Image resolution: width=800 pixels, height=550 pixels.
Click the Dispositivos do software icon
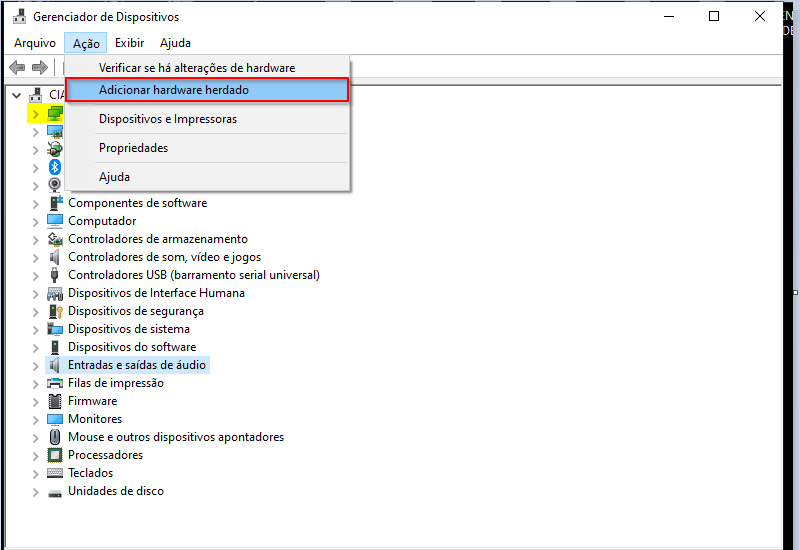click(55, 347)
